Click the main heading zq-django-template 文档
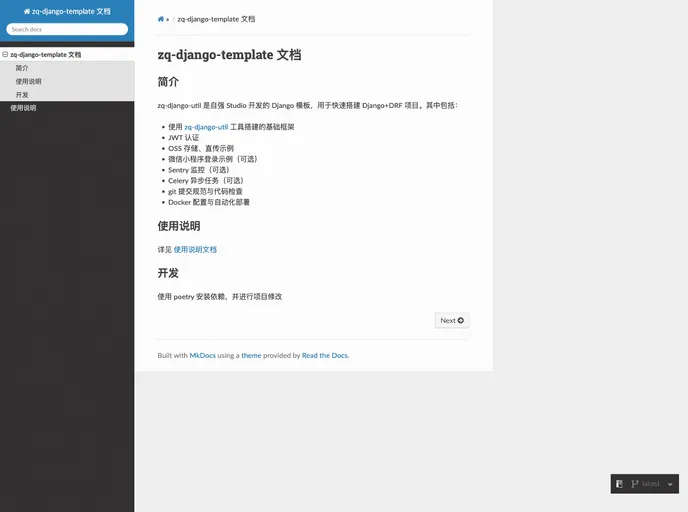Screen dimensions: 688x512 click(x=229, y=55)
